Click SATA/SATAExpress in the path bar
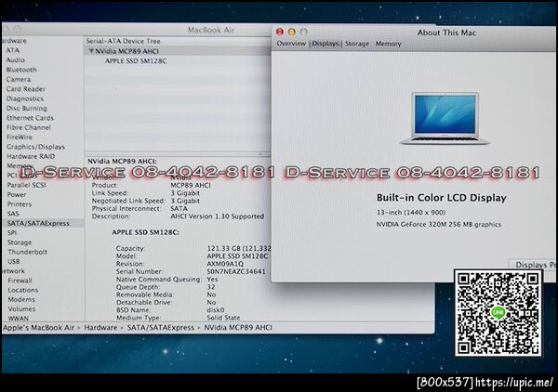 tap(161, 328)
